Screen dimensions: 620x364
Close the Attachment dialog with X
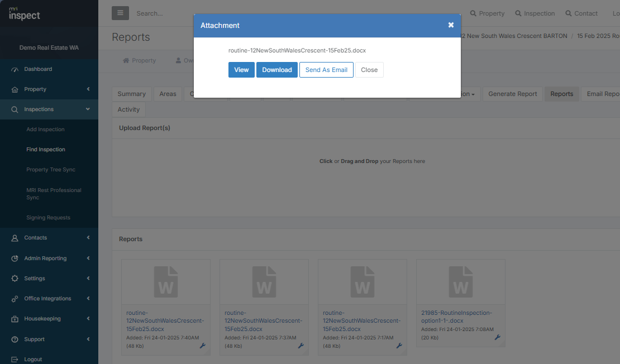click(451, 25)
